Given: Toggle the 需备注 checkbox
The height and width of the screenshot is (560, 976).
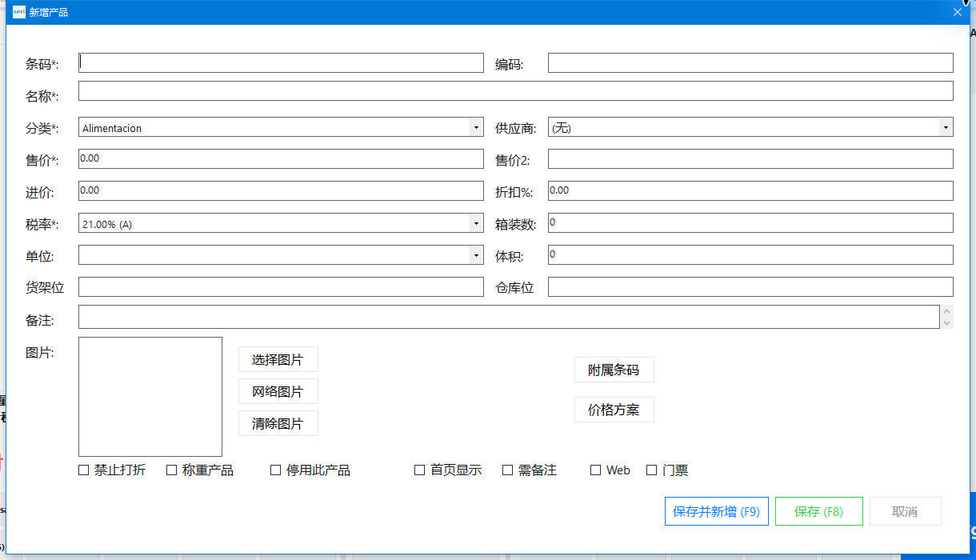Looking at the screenshot, I should pos(507,470).
